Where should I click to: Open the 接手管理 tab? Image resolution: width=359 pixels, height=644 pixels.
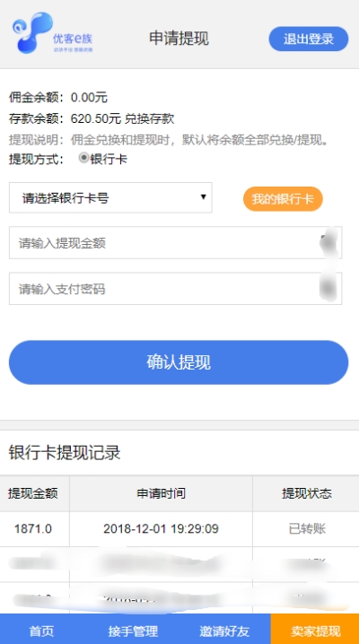(133, 631)
